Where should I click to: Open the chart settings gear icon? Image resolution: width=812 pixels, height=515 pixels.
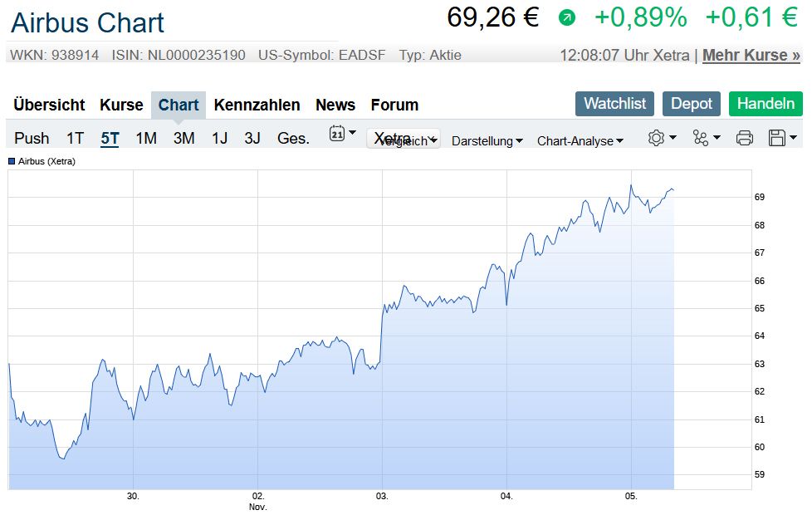click(x=656, y=138)
